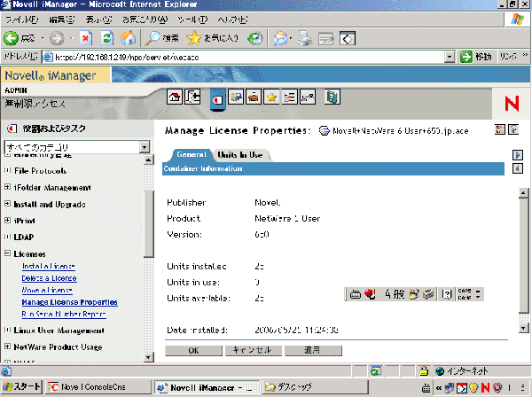Click Manage License Properties link
Image resolution: width=532 pixels, height=397 pixels.
pos(69,302)
